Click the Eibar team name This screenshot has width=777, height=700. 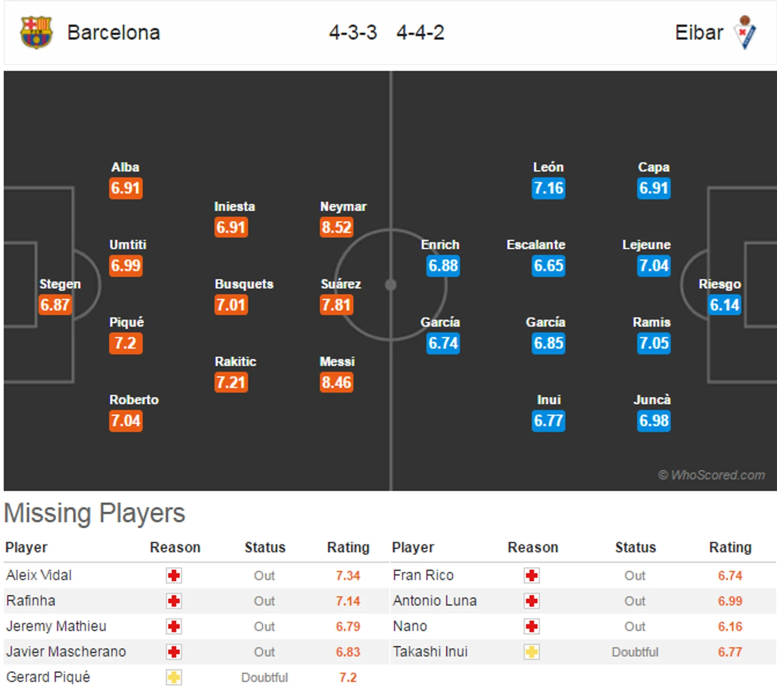pyautogui.click(x=699, y=33)
